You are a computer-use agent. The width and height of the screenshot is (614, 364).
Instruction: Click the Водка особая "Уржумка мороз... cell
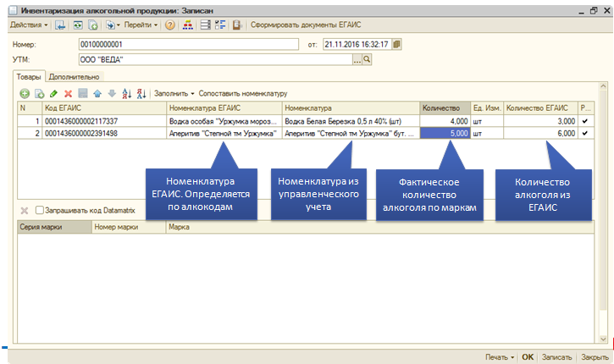pyautogui.click(x=224, y=121)
